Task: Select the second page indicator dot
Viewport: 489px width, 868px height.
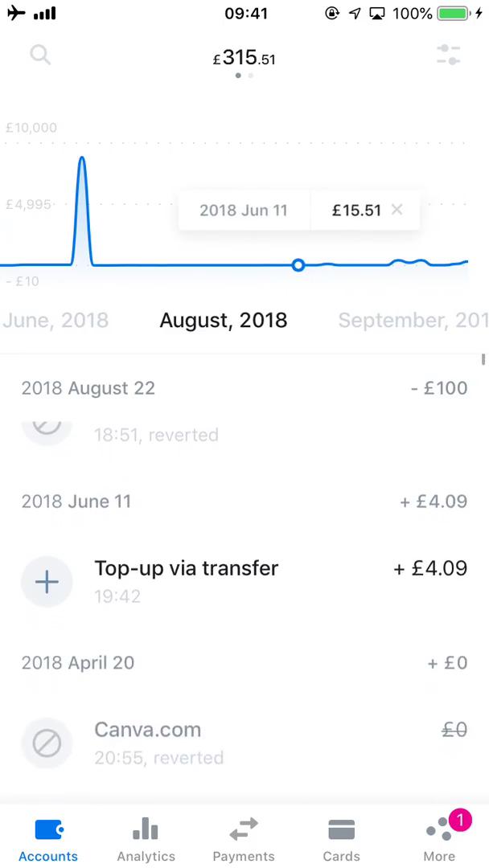Action: tap(250, 75)
